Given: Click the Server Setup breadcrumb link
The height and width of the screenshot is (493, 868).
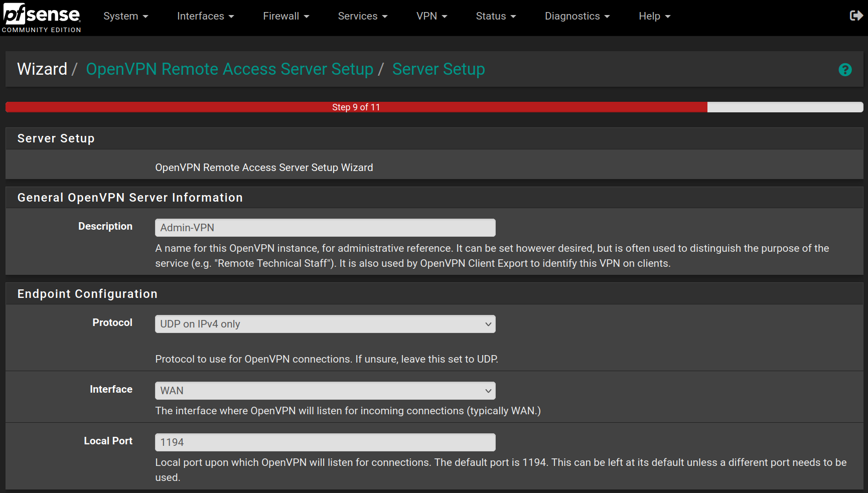Looking at the screenshot, I should point(439,69).
